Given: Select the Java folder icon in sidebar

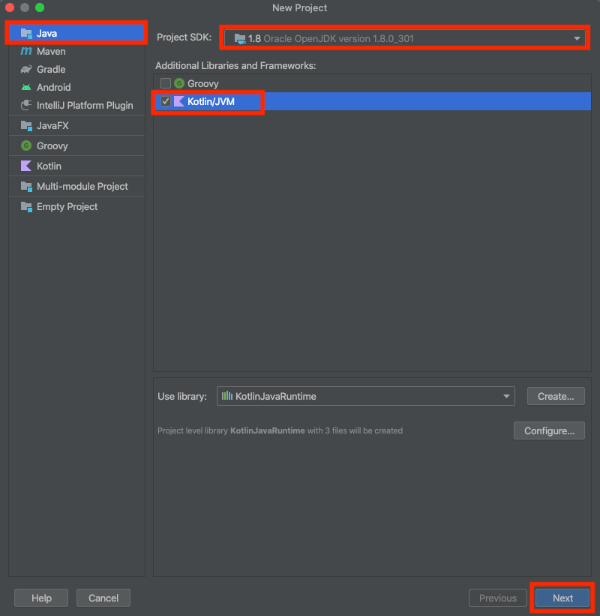Looking at the screenshot, I should click(26, 33).
